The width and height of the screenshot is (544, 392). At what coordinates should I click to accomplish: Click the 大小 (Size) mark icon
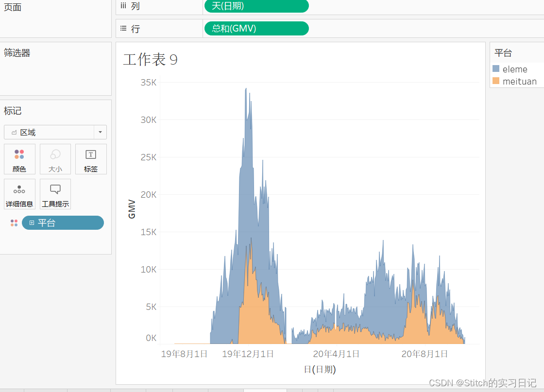[x=55, y=159]
